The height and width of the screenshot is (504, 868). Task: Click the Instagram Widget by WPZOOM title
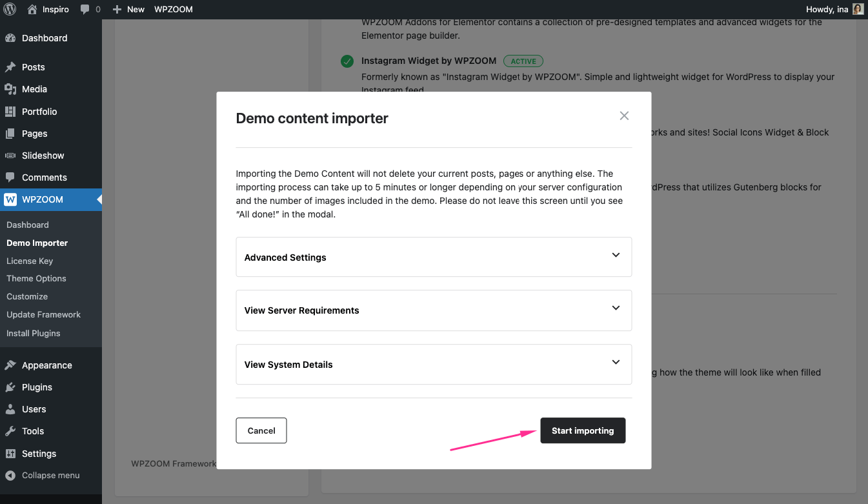[x=429, y=61]
